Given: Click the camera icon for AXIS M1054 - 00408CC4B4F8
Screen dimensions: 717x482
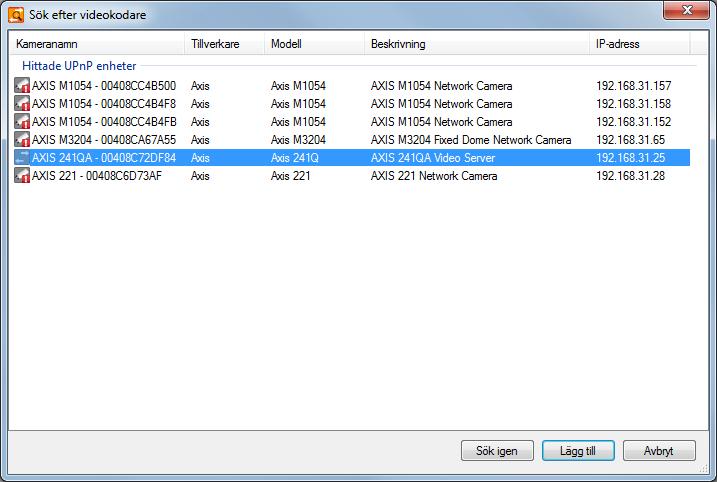Looking at the screenshot, I should 21,103.
